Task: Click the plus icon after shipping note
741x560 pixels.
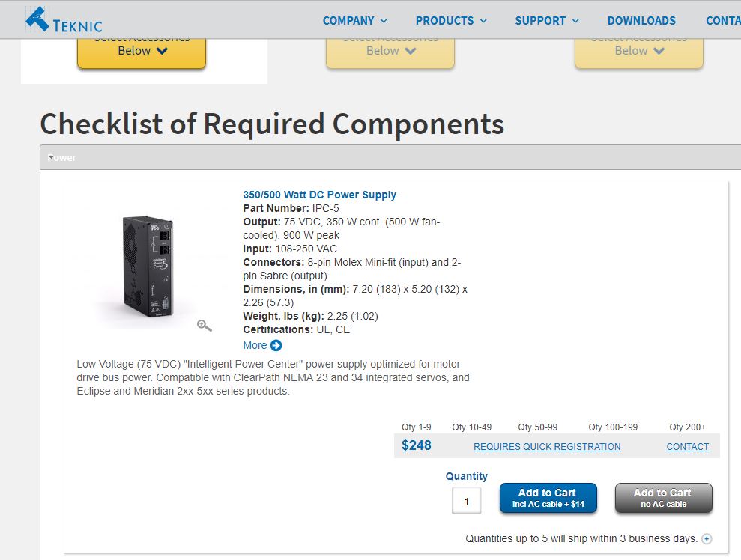Action: [x=706, y=538]
